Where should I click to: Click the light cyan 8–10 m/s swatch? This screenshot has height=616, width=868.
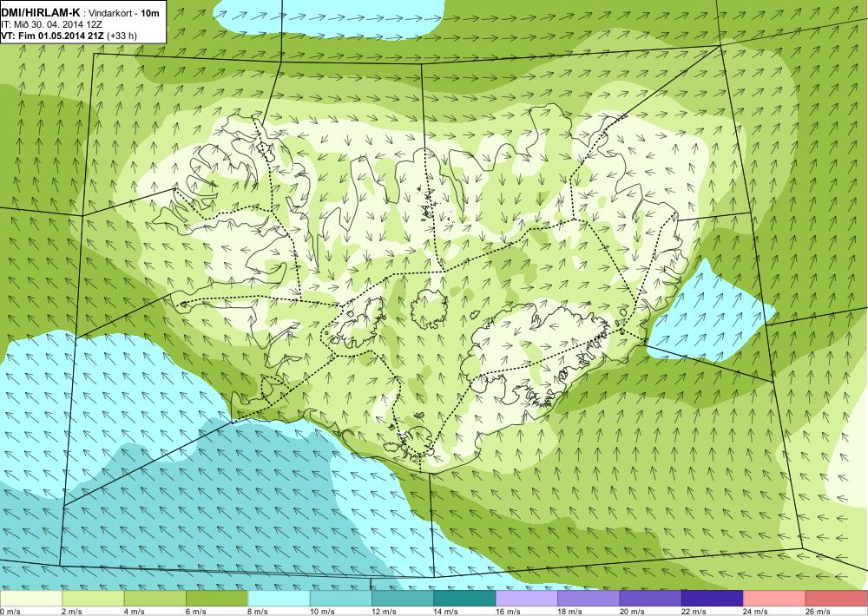pyautogui.click(x=279, y=599)
